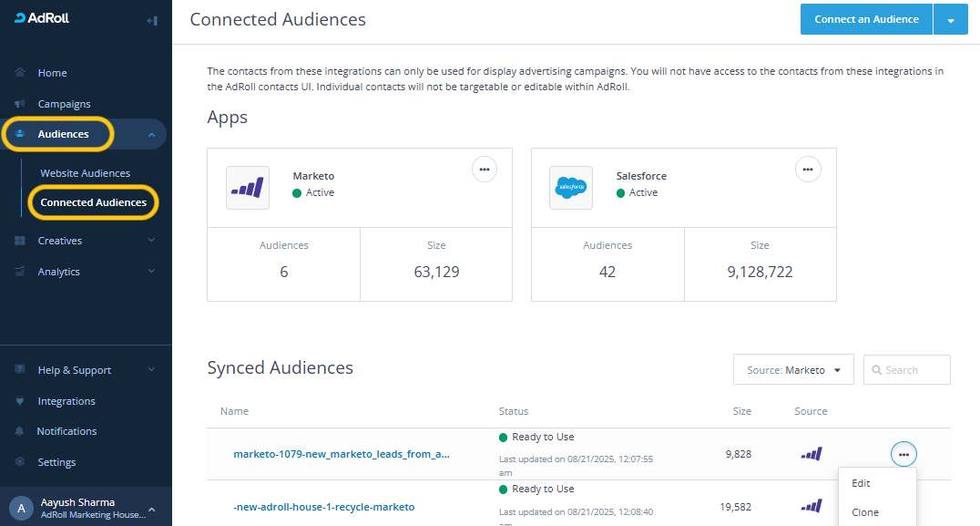
Task: Collapse the Audiences sidebar section
Action: click(151, 135)
